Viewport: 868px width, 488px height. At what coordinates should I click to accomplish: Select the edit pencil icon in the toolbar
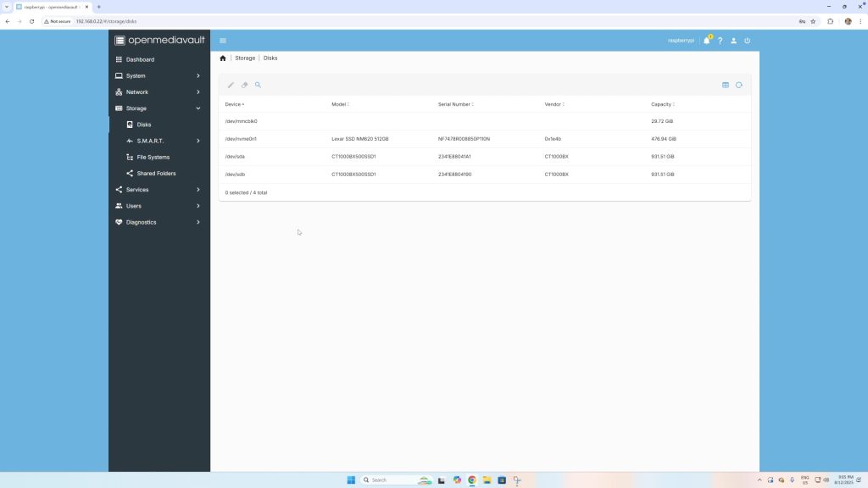click(231, 85)
